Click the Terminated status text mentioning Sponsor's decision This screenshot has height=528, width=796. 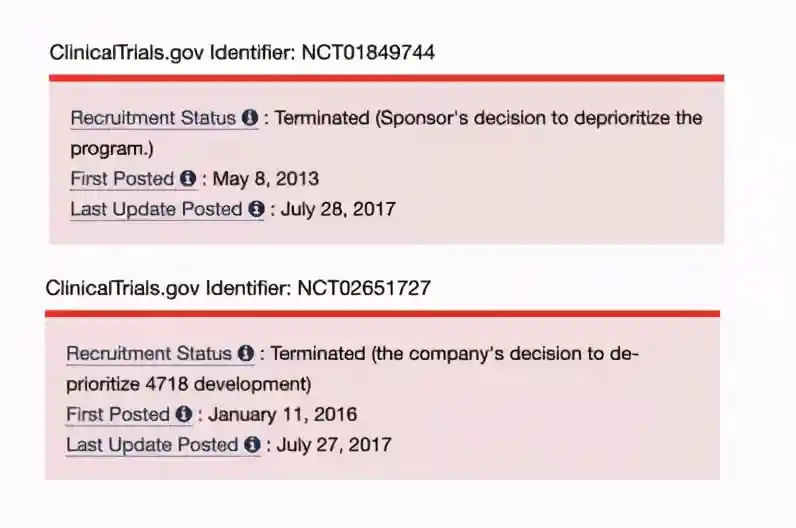tap(488, 118)
